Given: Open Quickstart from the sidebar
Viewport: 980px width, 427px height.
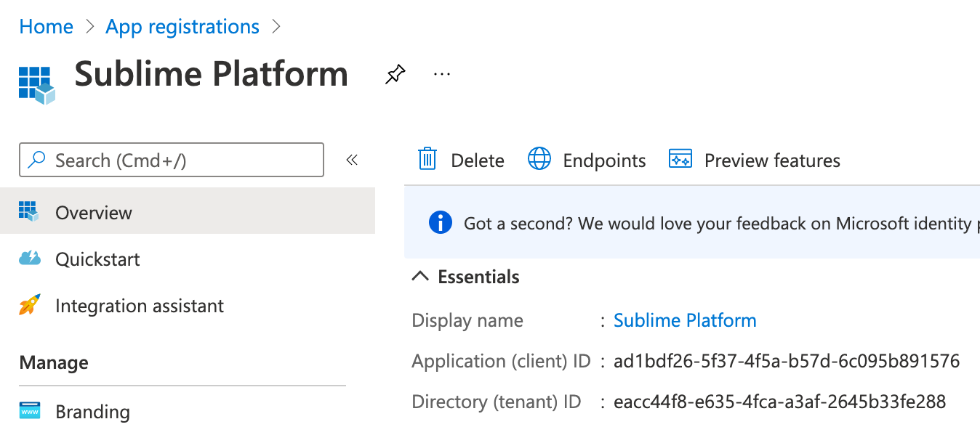Looking at the screenshot, I should tap(97, 259).
